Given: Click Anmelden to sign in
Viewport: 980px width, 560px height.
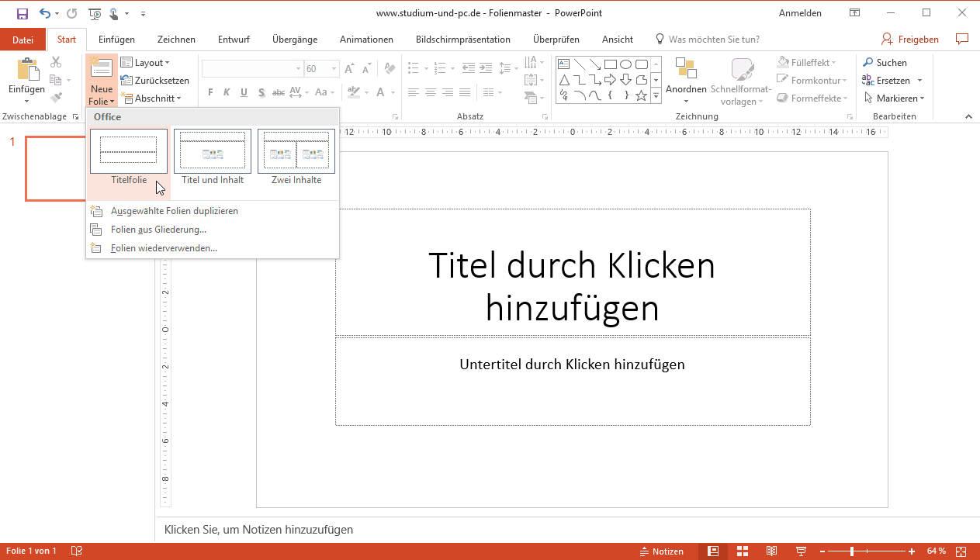Looking at the screenshot, I should [799, 13].
